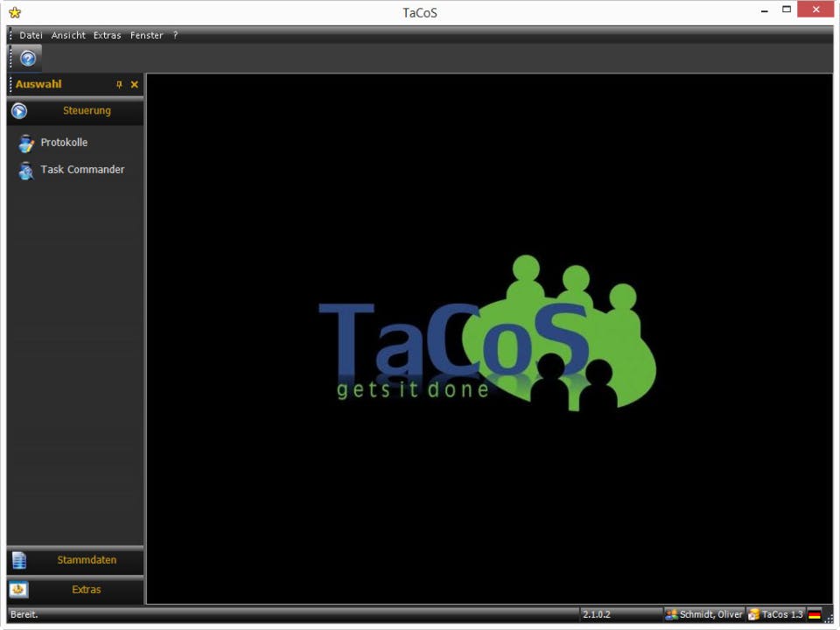Image resolution: width=840 pixels, height=630 pixels.
Task: Close the Auswahl panel
Action: (x=135, y=85)
